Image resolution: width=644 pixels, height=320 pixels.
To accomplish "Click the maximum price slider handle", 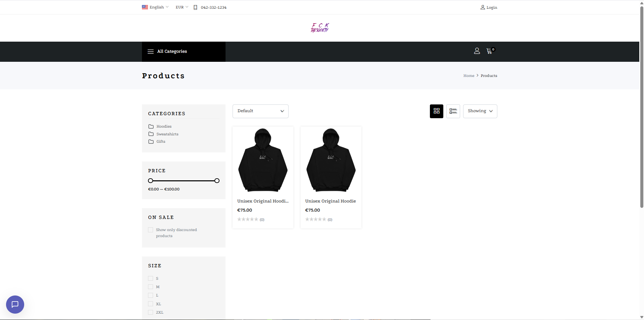I will (217, 181).
